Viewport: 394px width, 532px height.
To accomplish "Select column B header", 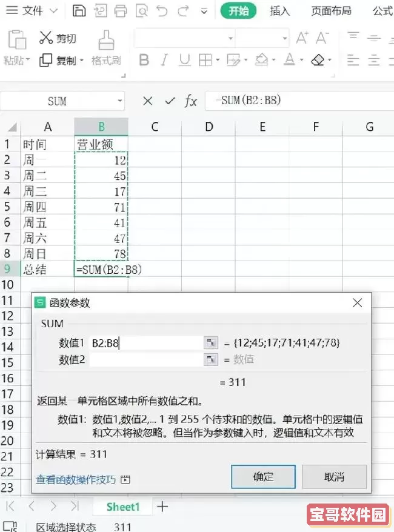I will [x=101, y=127].
